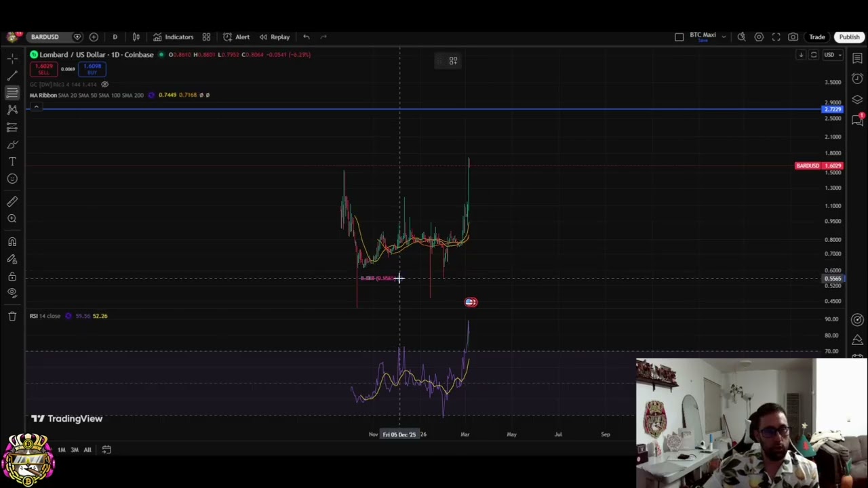Toggle hide all drawings eye
The height and width of the screenshot is (488, 868).
pyautogui.click(x=12, y=293)
